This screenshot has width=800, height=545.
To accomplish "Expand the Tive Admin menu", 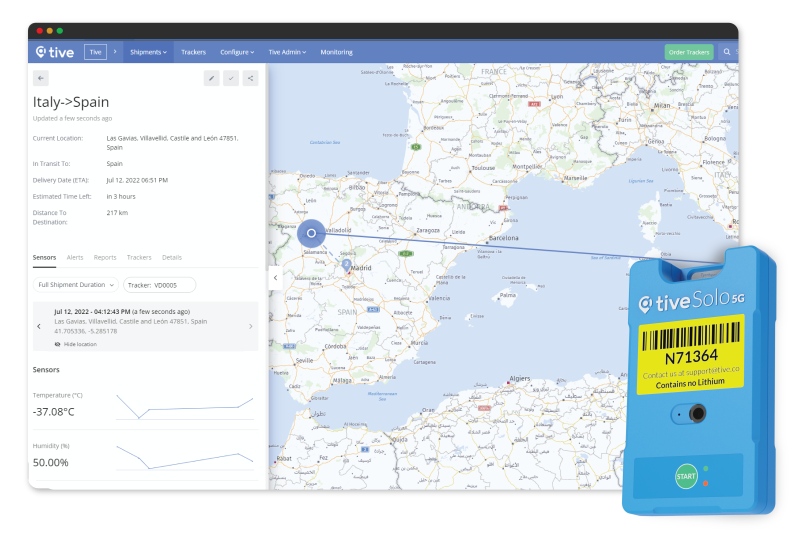I will tap(287, 52).
